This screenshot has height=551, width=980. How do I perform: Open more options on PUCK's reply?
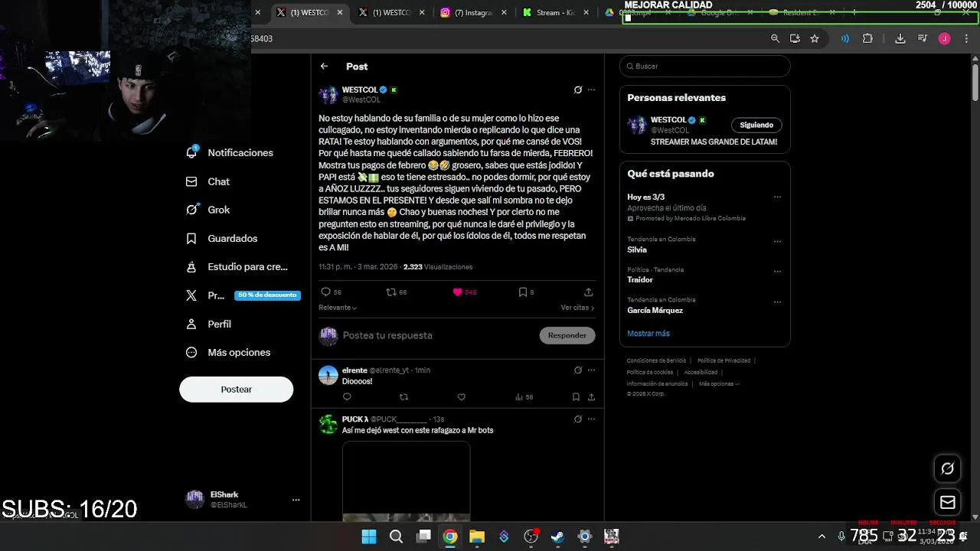pos(591,419)
